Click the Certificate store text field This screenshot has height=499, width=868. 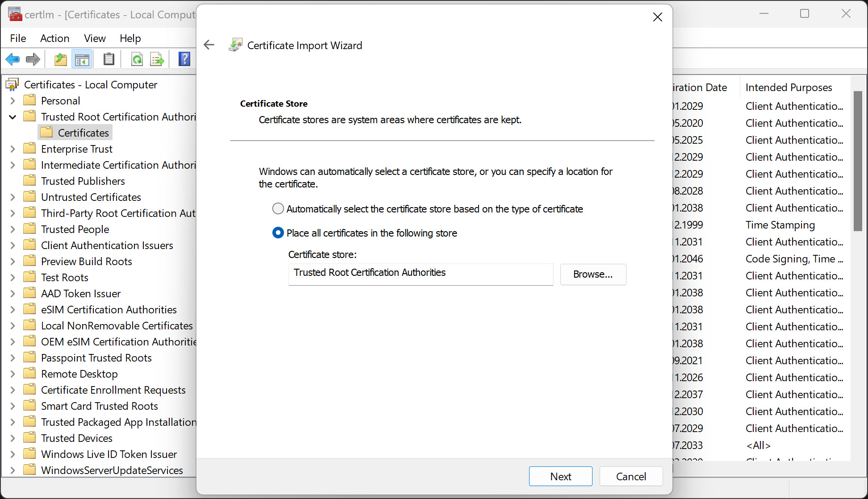coord(420,273)
